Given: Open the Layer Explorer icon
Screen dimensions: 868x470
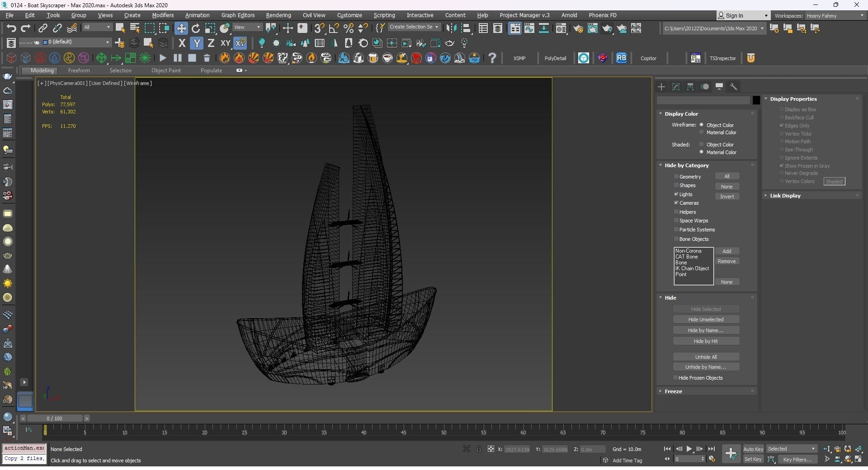Looking at the screenshot, I should [498, 28].
